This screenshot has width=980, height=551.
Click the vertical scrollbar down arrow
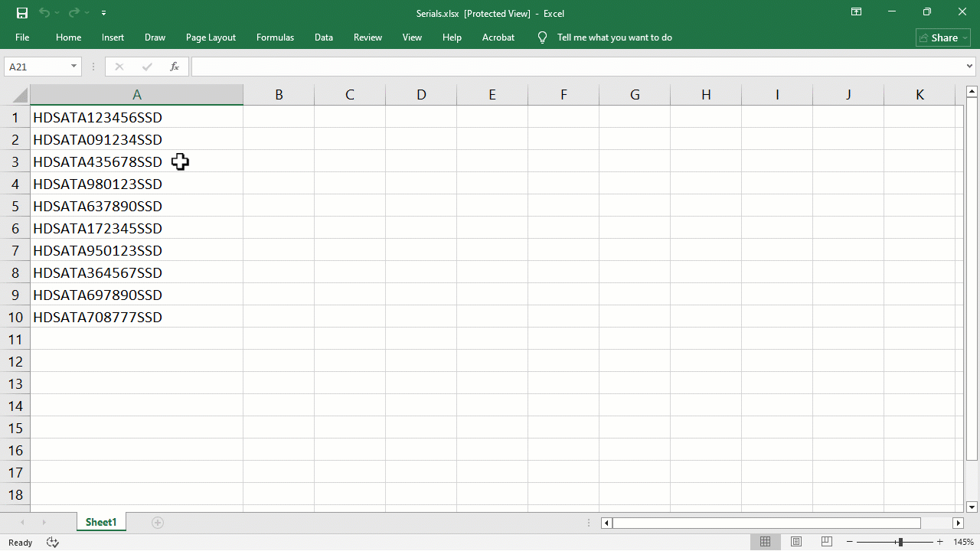pos(972,507)
